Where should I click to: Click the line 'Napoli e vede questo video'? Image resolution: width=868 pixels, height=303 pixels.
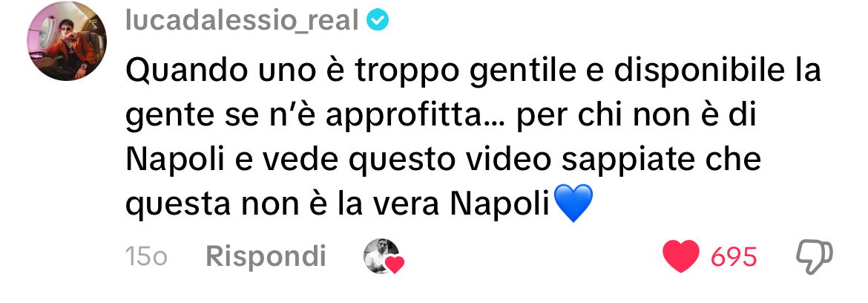pos(339,160)
